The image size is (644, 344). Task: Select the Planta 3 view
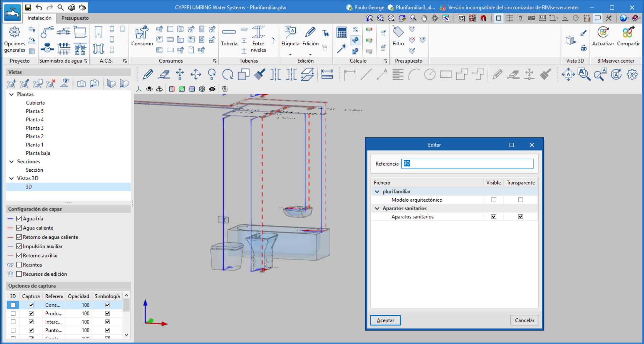coord(35,128)
